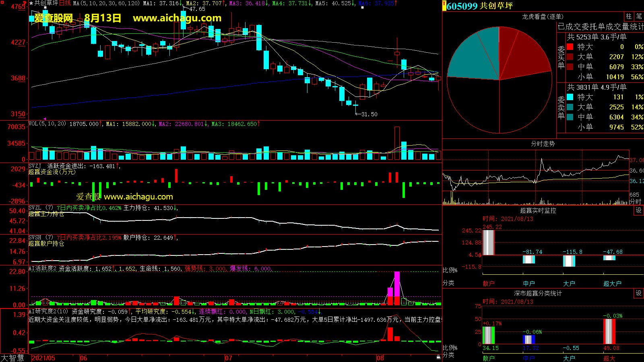Select the 日线 period label

(x=65, y=3)
